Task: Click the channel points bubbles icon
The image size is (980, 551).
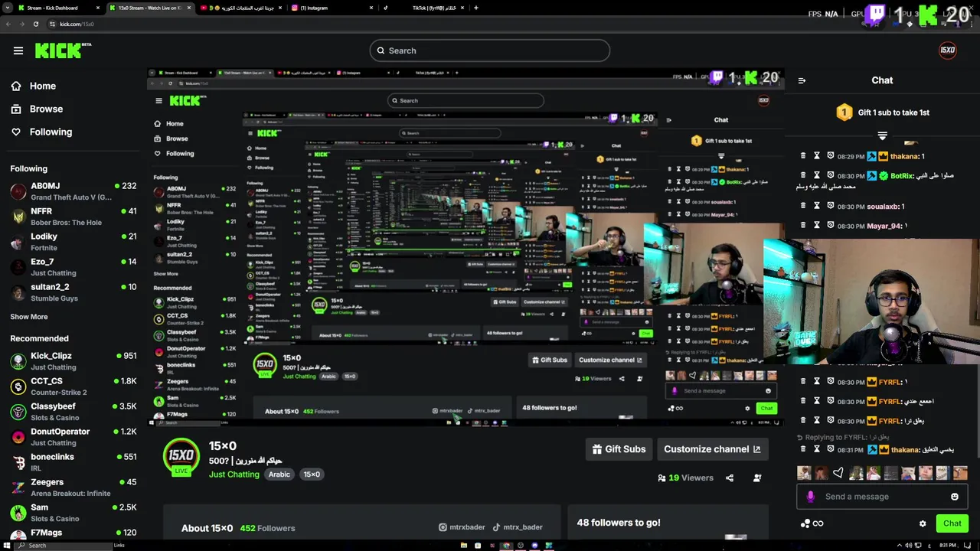Action: pyautogui.click(x=805, y=523)
